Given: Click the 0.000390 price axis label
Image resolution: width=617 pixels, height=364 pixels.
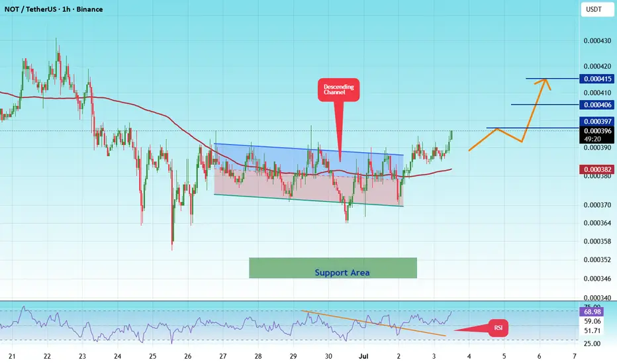Looking at the screenshot, I should point(597,148).
